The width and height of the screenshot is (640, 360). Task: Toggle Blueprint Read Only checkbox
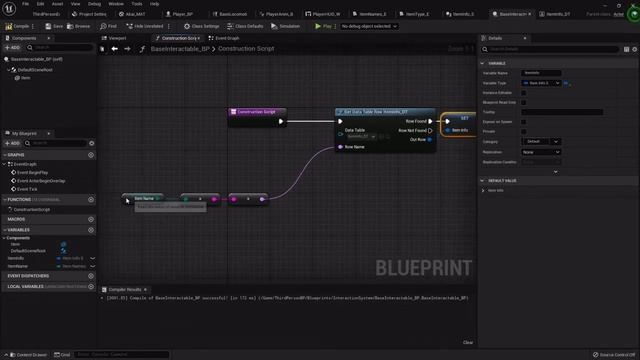pyautogui.click(x=524, y=103)
